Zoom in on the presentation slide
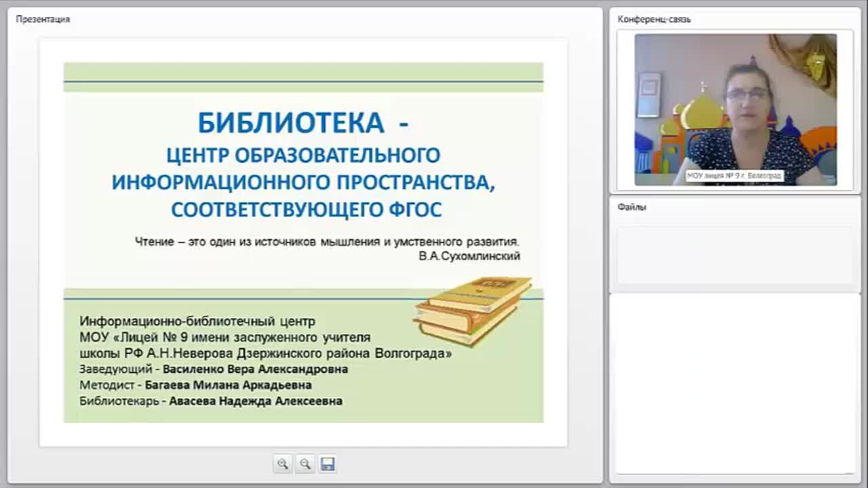This screenshot has width=868, height=488. point(283,464)
